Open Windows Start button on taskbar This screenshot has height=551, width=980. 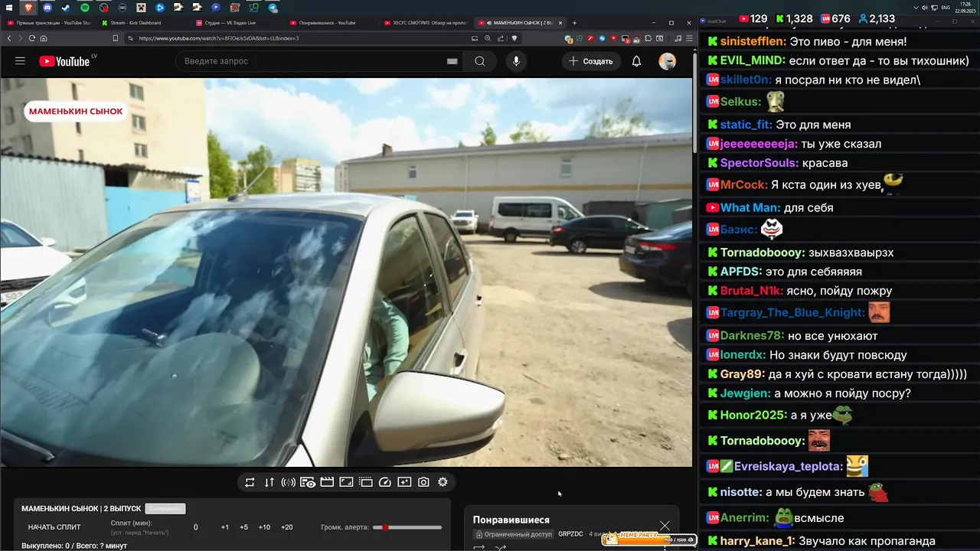coord(8,8)
